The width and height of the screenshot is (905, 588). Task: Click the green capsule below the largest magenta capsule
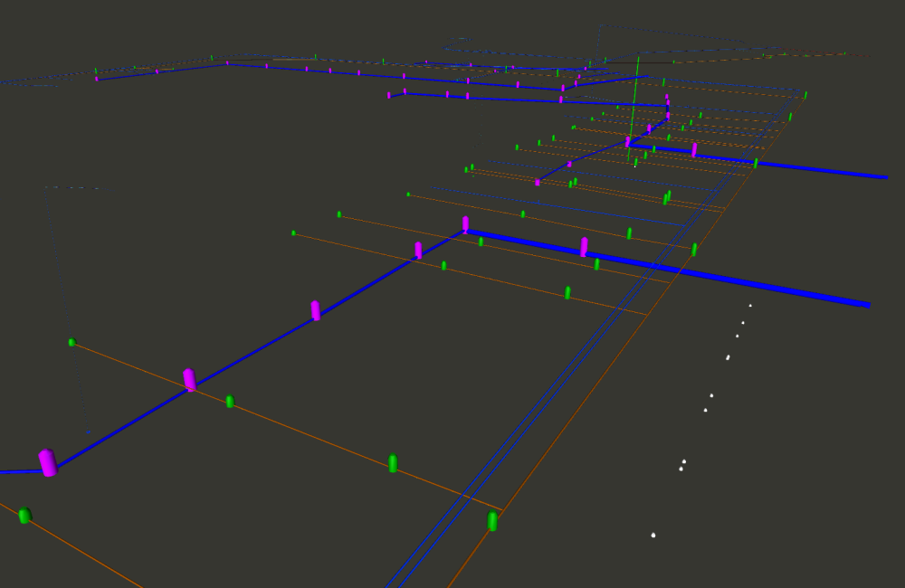click(x=24, y=516)
